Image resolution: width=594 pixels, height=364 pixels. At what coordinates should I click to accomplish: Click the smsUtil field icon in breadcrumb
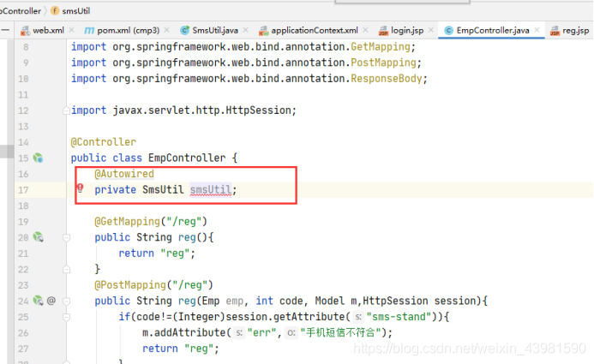click(55, 10)
